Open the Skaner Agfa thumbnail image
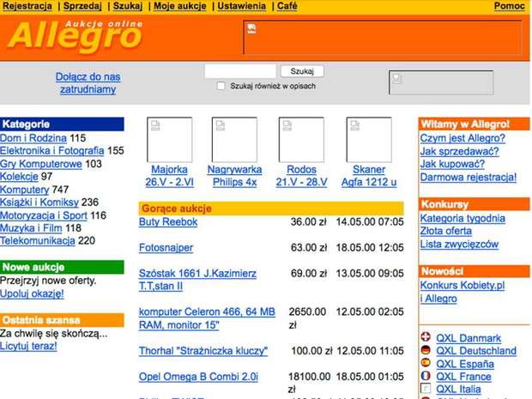 point(369,140)
